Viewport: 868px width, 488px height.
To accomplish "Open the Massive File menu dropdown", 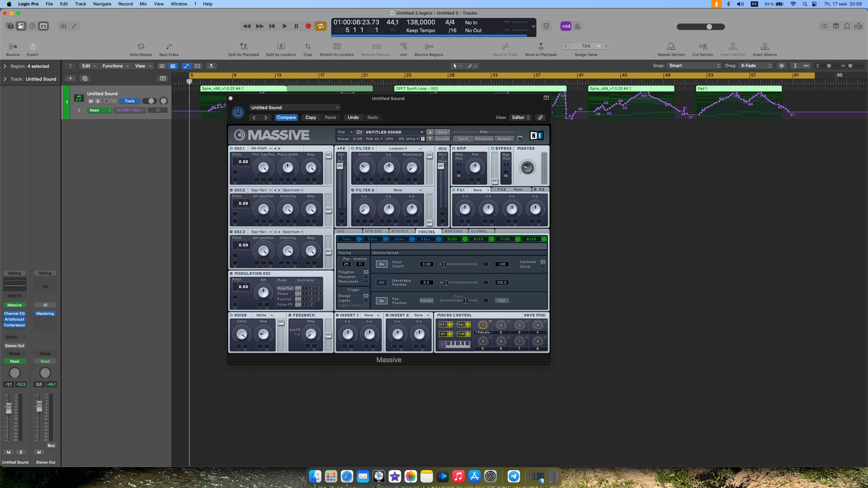I will click(x=345, y=132).
